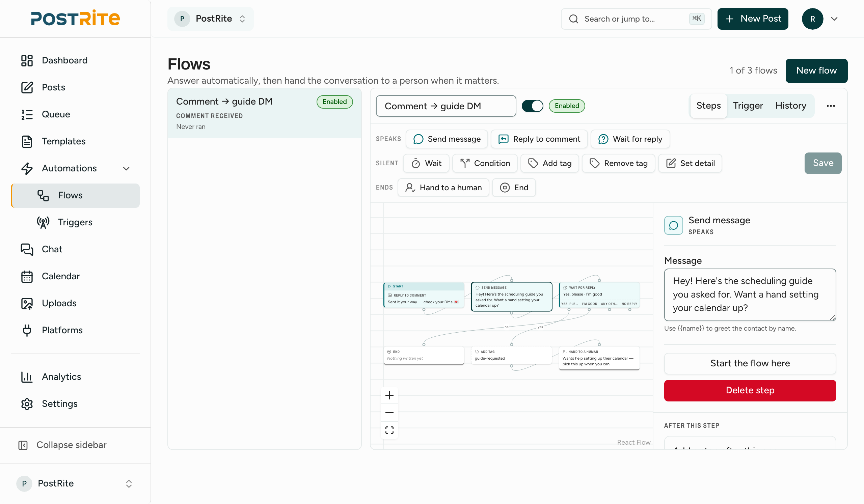The width and height of the screenshot is (864, 504).
Task: Add a Reply to comment step
Action: point(539,139)
